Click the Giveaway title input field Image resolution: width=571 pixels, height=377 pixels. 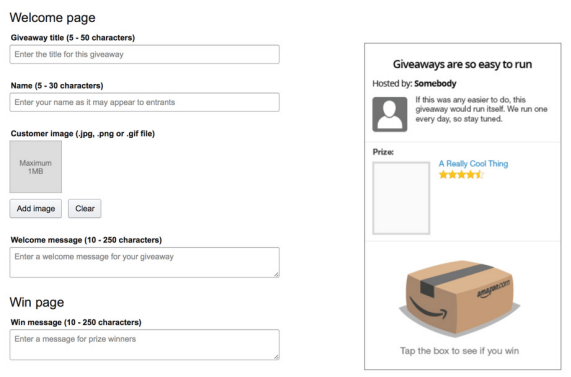point(144,54)
